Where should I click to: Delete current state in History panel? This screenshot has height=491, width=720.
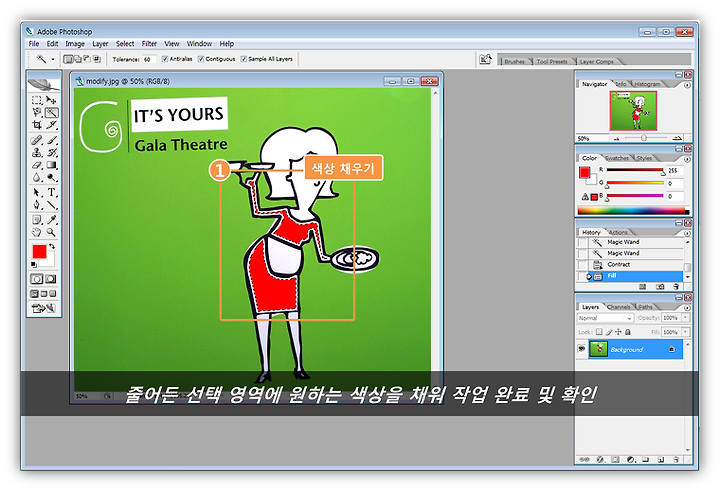(x=676, y=287)
